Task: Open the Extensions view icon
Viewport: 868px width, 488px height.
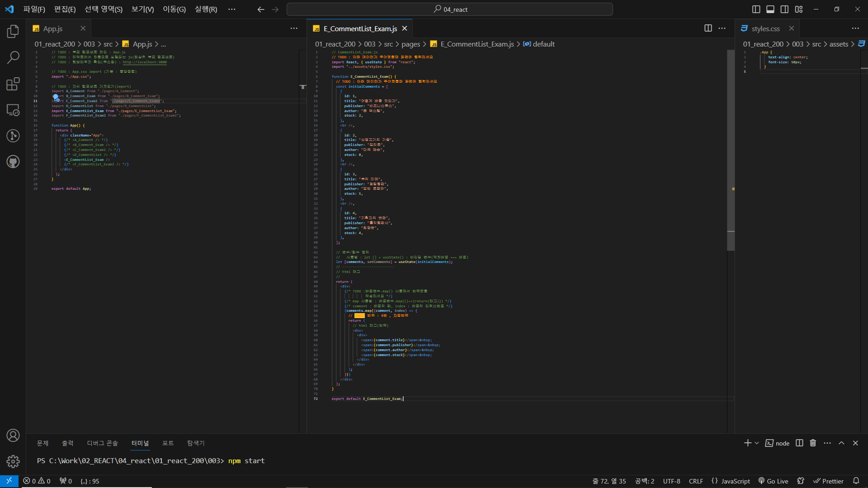Action: coord(13,84)
